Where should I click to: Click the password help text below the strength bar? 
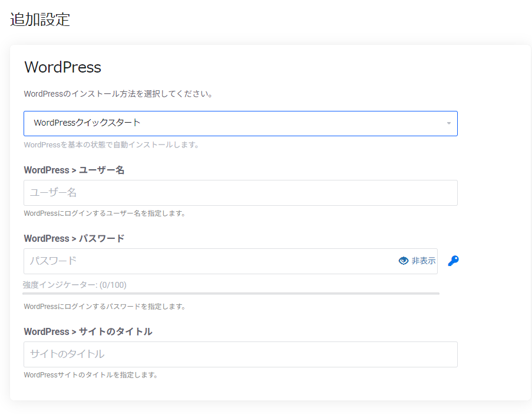pyautogui.click(x=105, y=307)
